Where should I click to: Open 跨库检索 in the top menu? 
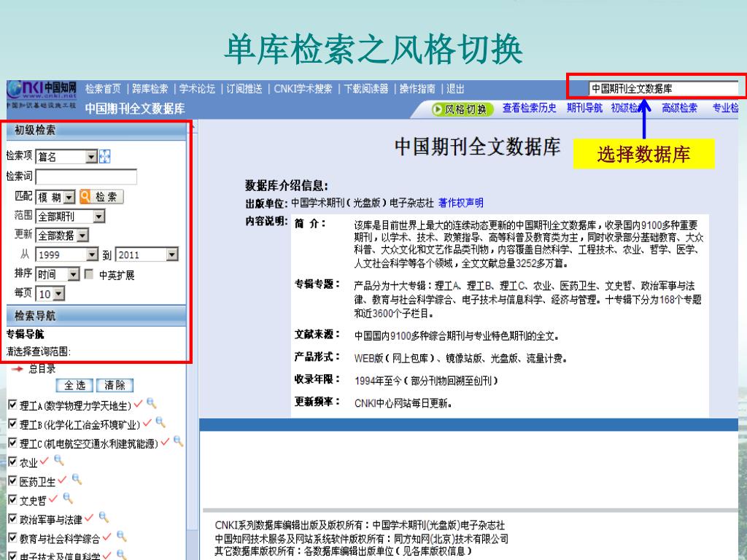tap(150, 89)
